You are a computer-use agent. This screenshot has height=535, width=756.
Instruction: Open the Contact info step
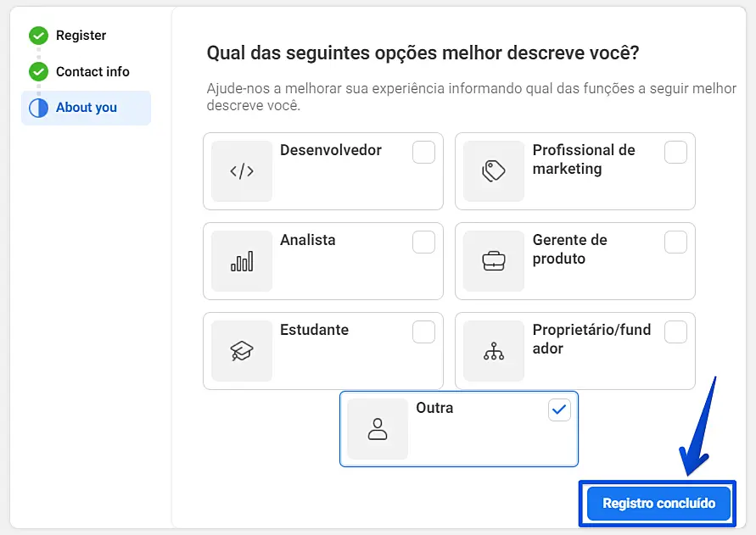point(92,71)
